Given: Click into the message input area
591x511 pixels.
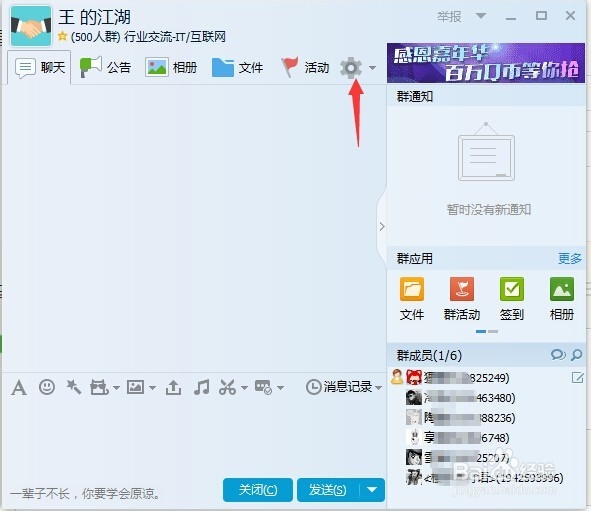Looking at the screenshot, I should coord(194,437).
